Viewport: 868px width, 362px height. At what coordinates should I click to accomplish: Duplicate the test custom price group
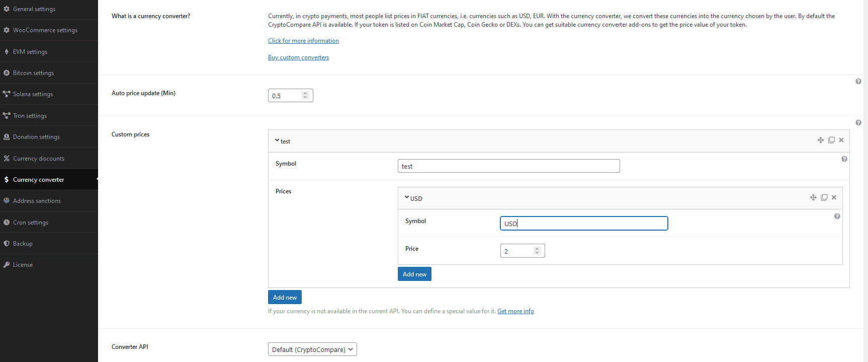tap(831, 140)
